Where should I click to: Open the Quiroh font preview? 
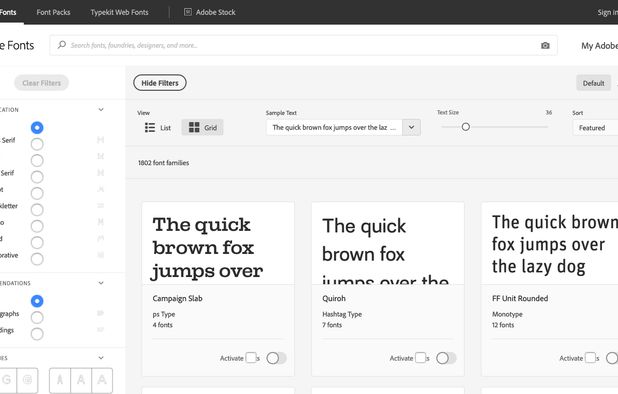388,243
